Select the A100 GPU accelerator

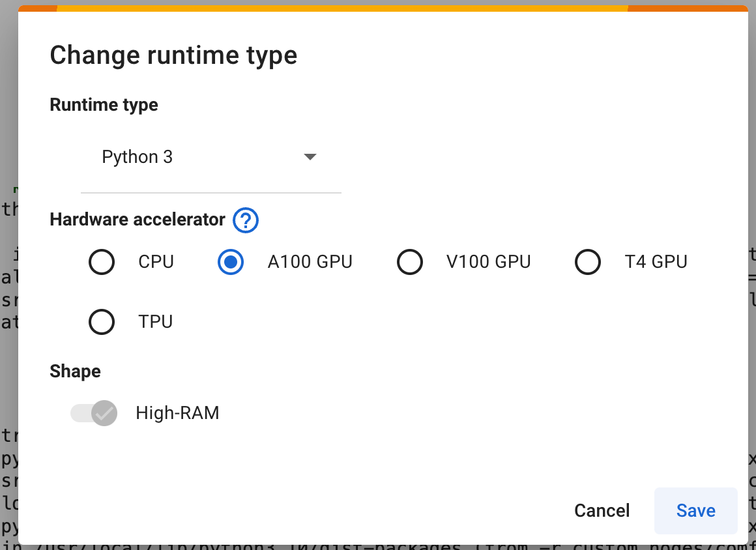(230, 261)
